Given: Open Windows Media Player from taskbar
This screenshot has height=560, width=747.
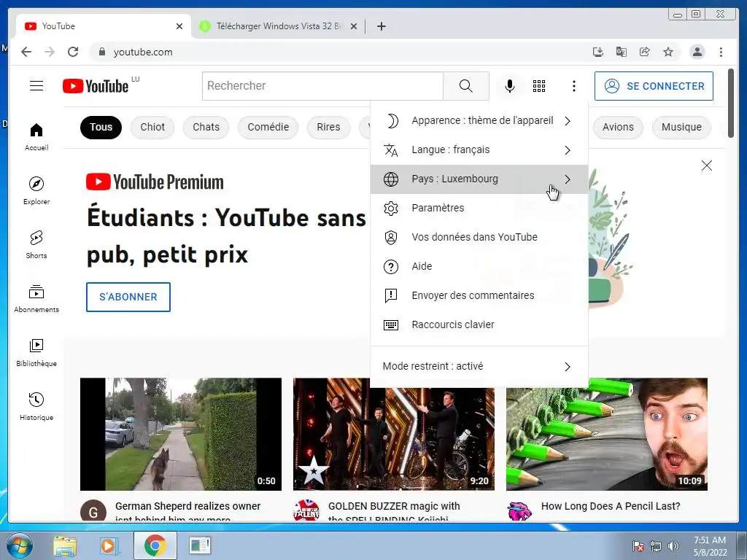Looking at the screenshot, I should (109, 545).
